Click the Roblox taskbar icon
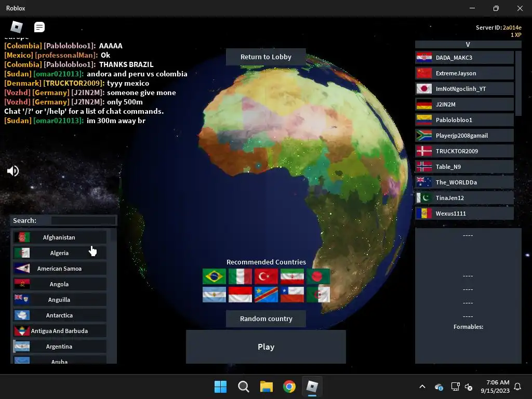The width and height of the screenshot is (532, 399). 312,387
